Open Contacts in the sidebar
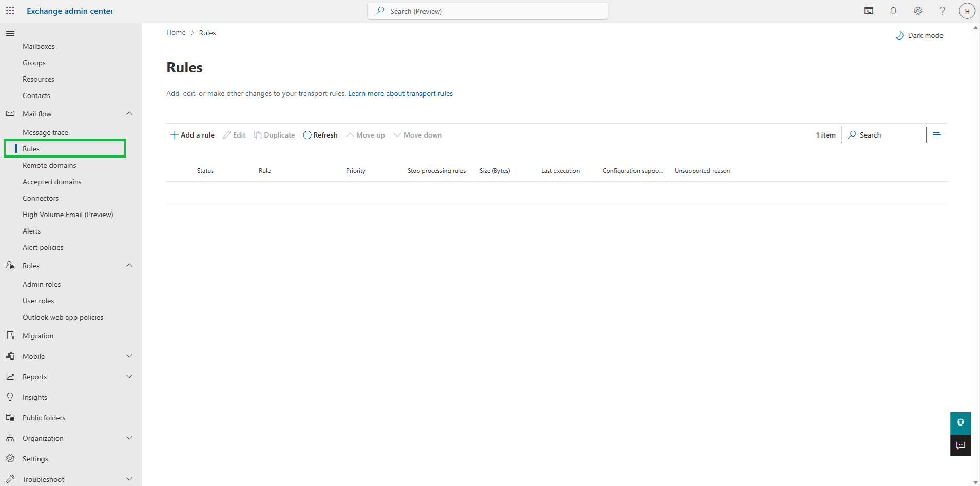Image resolution: width=980 pixels, height=486 pixels. point(36,95)
